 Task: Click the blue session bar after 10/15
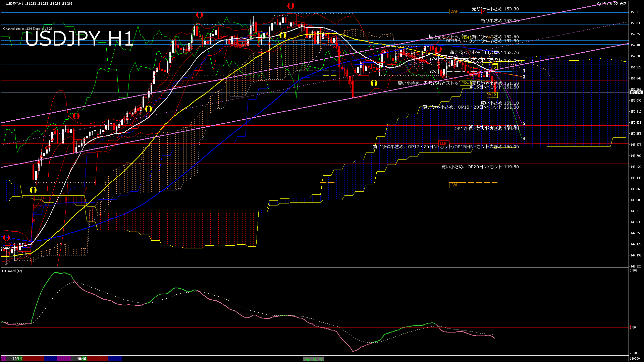coord(115,359)
